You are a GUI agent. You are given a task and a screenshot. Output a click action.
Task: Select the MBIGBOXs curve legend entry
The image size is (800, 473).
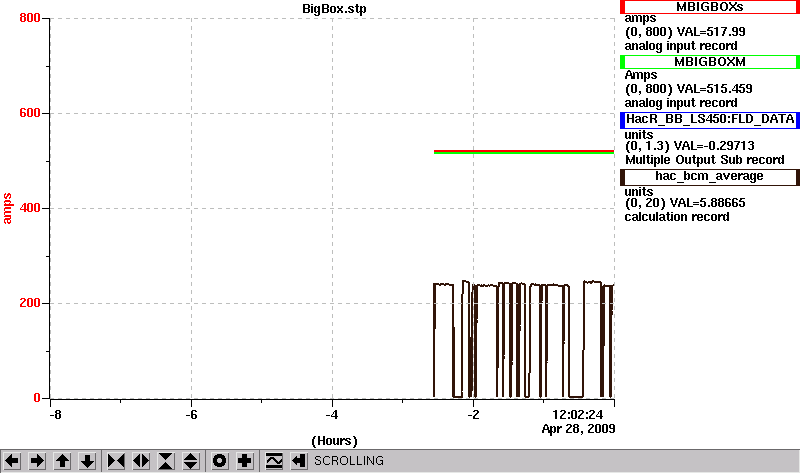(710, 7)
